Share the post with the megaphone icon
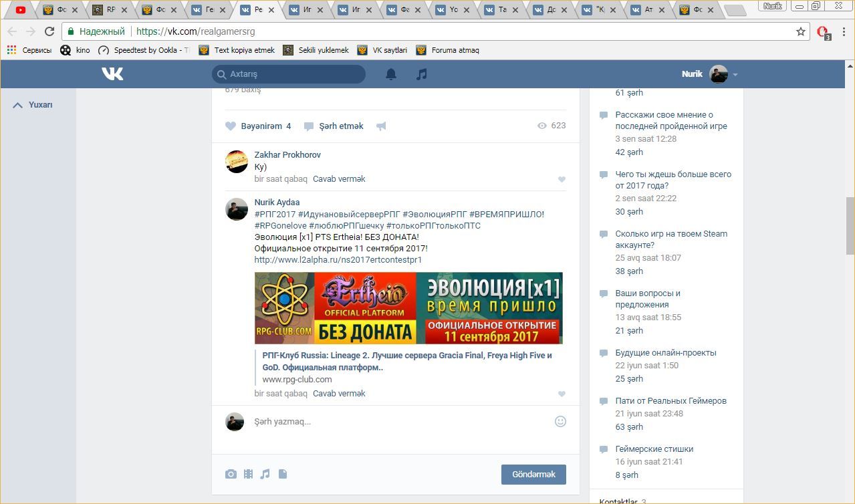The image size is (855, 504). click(x=381, y=126)
